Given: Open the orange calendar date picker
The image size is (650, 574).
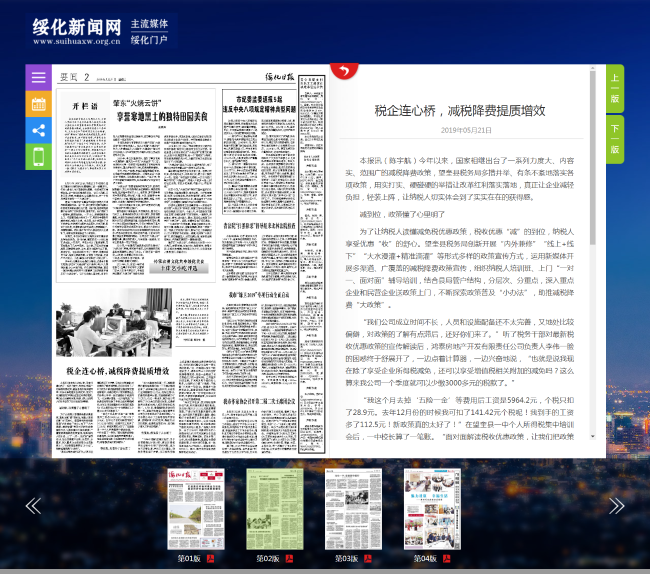Looking at the screenshot, I should point(38,103).
